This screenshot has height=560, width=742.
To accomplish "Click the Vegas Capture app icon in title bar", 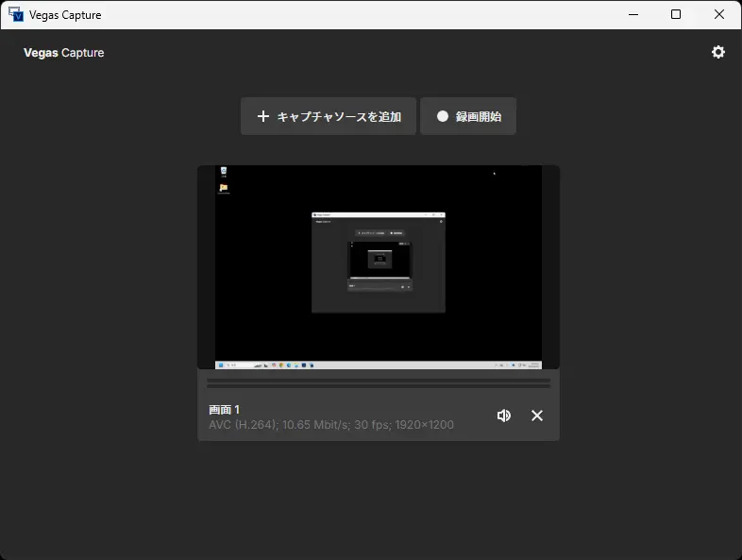I will pos(16,15).
